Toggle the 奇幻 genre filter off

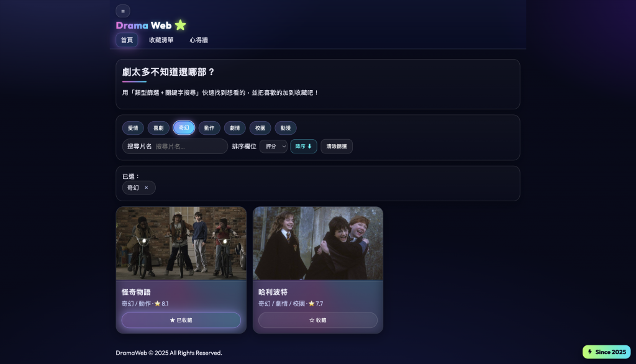[x=184, y=128]
